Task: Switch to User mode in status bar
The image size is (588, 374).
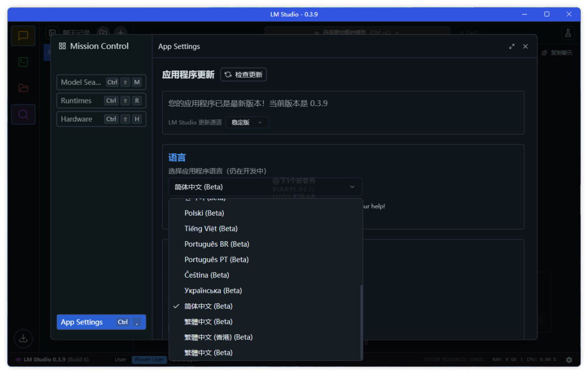Action: 120,360
